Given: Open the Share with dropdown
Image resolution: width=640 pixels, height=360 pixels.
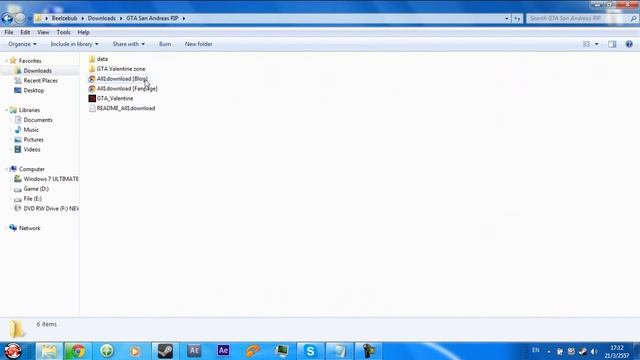Looking at the screenshot, I should click(129, 44).
